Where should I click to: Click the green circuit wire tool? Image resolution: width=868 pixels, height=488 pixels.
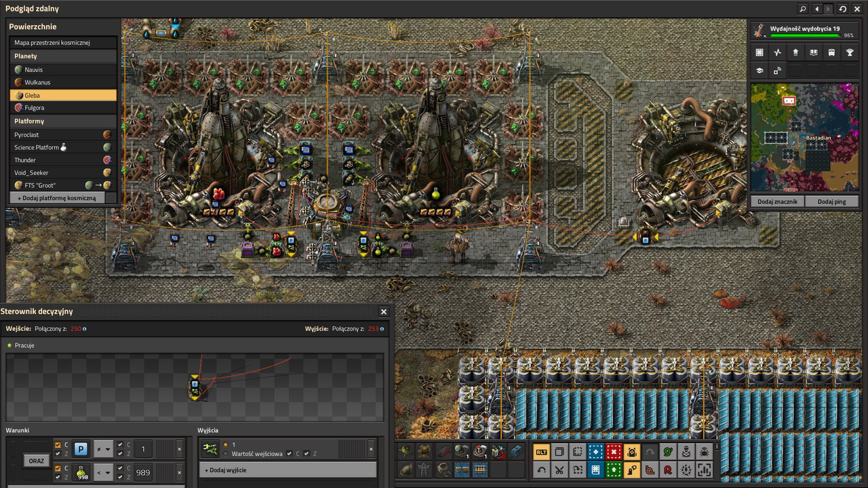pos(668,452)
